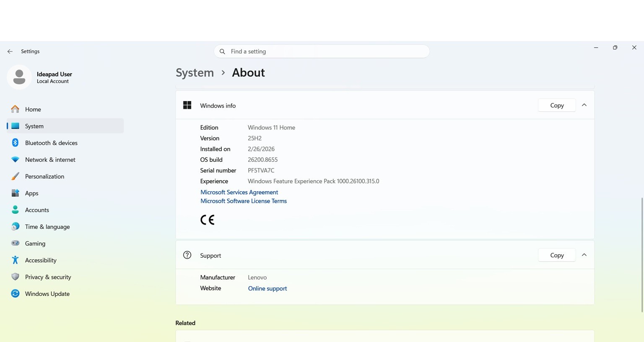644x342 pixels.
Task: Click the user profile avatar picture
Action: 19,77
